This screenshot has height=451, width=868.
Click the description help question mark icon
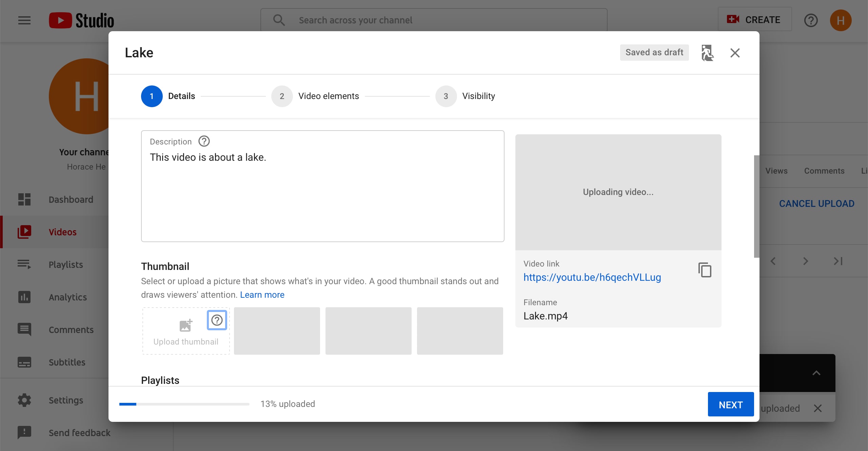click(x=204, y=141)
